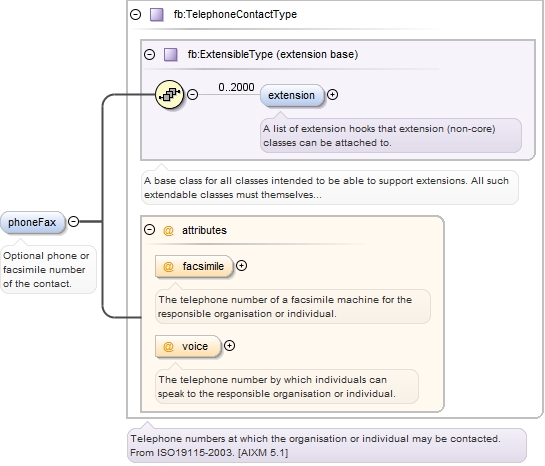The height and width of the screenshot is (466, 545).
Task: Click the 0..2000 cardinality label
Action: (x=236, y=87)
